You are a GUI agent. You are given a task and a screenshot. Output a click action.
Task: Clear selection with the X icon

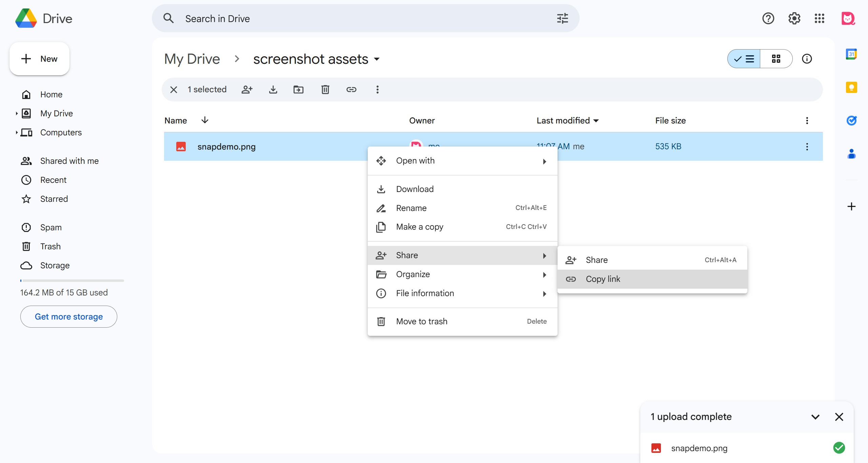tap(174, 90)
